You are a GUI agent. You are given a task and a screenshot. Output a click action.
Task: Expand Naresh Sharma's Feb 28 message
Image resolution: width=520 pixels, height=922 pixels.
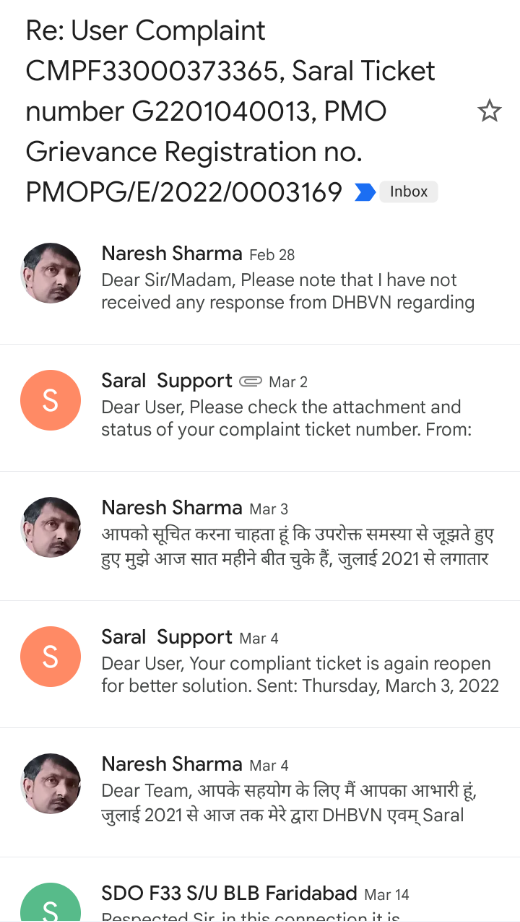pyautogui.click(x=260, y=281)
